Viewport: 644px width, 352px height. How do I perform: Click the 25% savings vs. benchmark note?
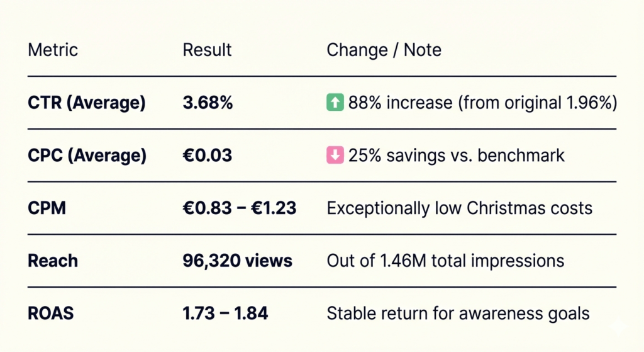click(456, 156)
